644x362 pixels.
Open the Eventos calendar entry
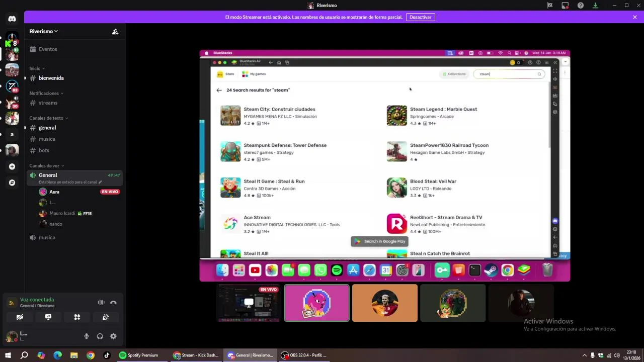(74, 49)
